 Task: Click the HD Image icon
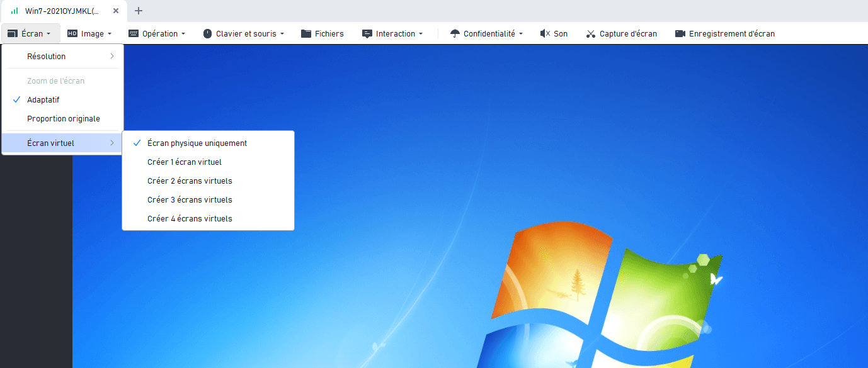(72, 34)
